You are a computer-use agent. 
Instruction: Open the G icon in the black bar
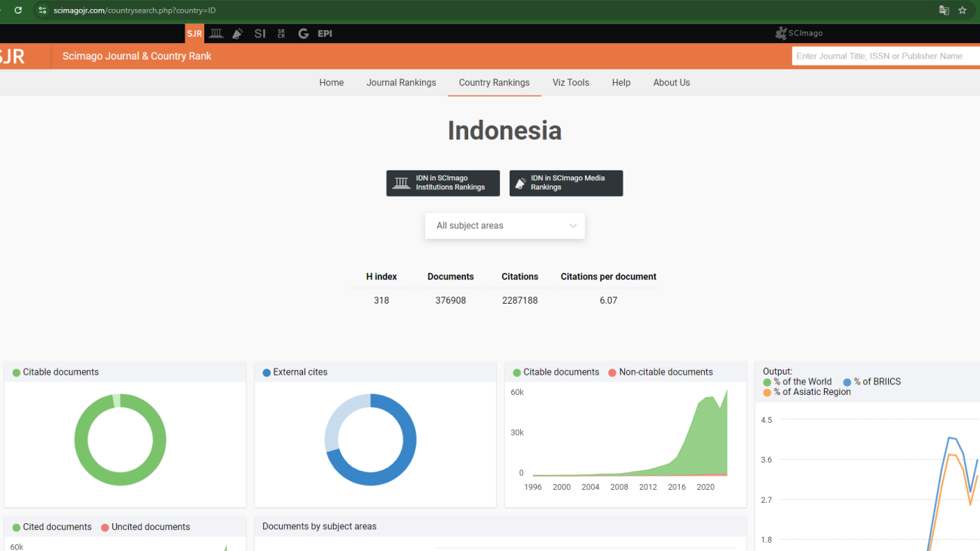point(303,33)
